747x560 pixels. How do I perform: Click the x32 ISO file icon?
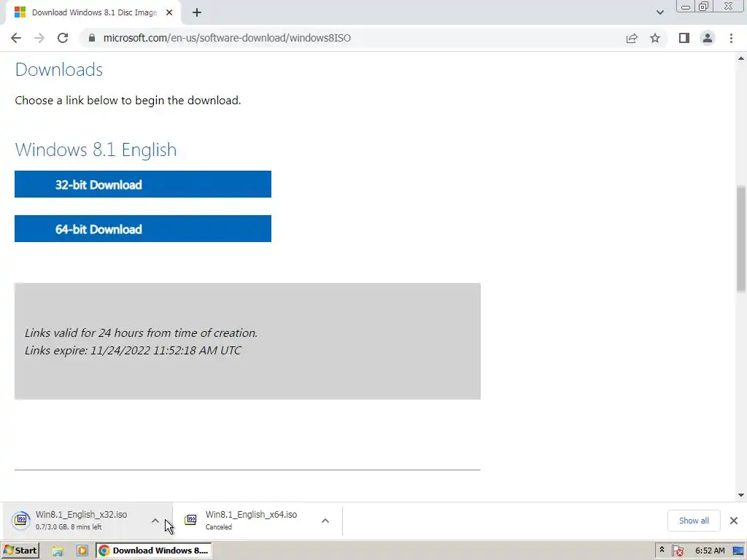coord(20,520)
